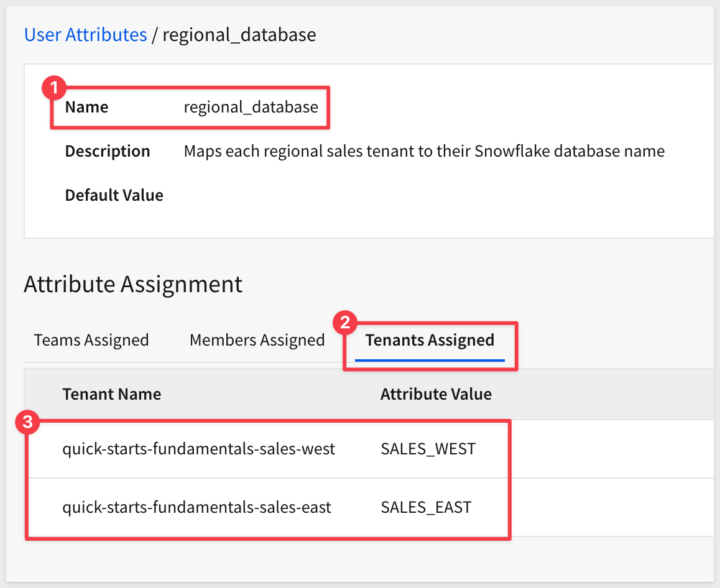Click the red badge numbered 1
This screenshot has width=720, height=588.
(53, 88)
